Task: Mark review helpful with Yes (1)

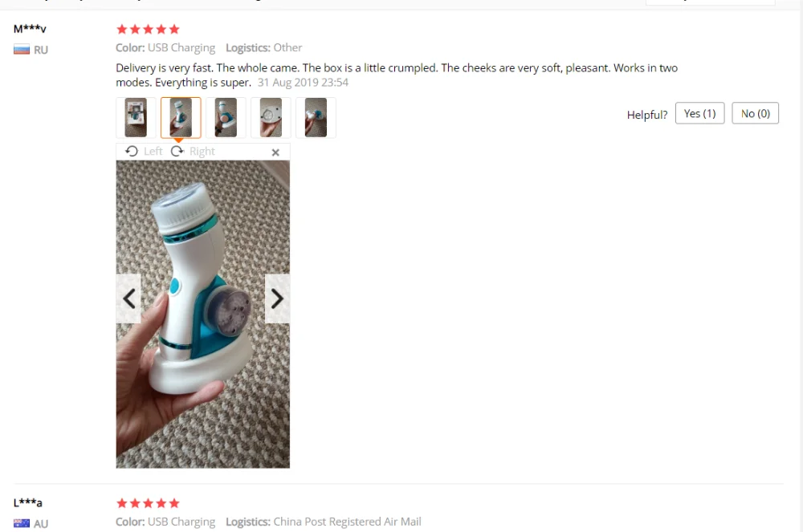Action: pos(699,114)
